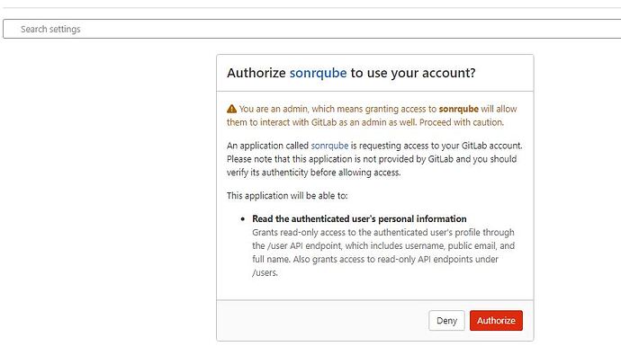Open the sonrqube link in dialog heading

(x=318, y=73)
